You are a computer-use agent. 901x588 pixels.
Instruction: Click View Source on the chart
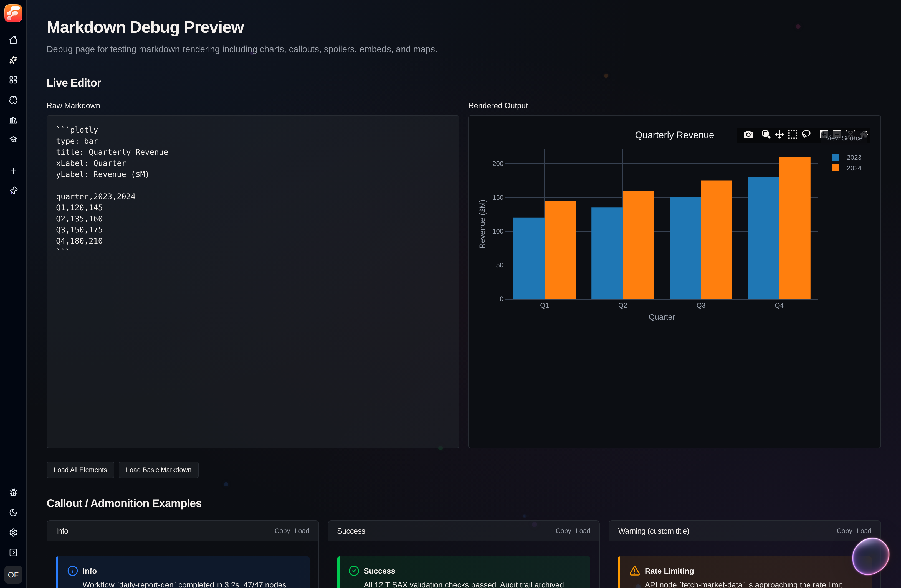[844, 138]
